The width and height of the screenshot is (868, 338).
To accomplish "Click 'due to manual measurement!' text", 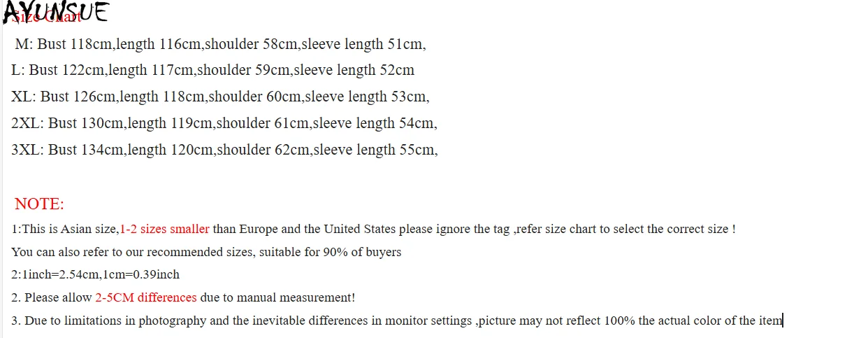I will pyautogui.click(x=277, y=297).
